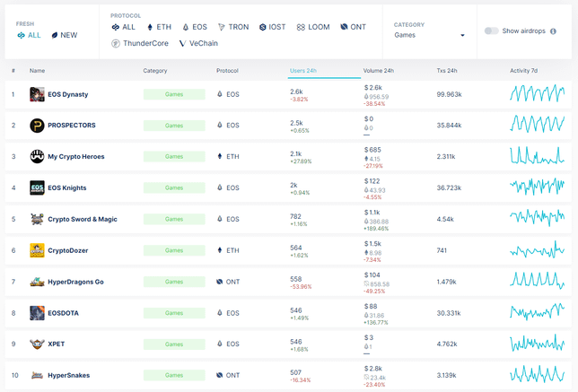The height and width of the screenshot is (392, 578).
Task: Click Games category tag for PROSPECTORS
Action: [x=173, y=126]
